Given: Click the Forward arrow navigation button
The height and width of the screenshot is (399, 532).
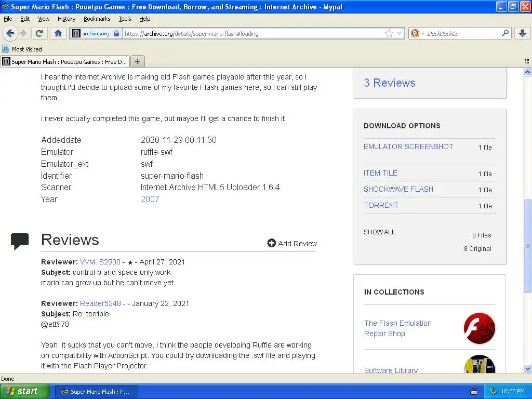Looking at the screenshot, I should pos(23,33).
